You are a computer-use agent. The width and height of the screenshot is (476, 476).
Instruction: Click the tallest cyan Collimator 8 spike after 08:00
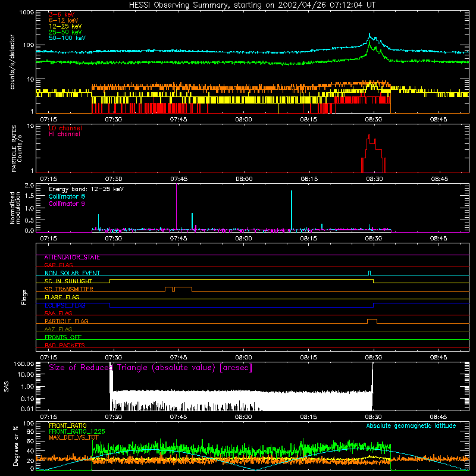coord(292,210)
